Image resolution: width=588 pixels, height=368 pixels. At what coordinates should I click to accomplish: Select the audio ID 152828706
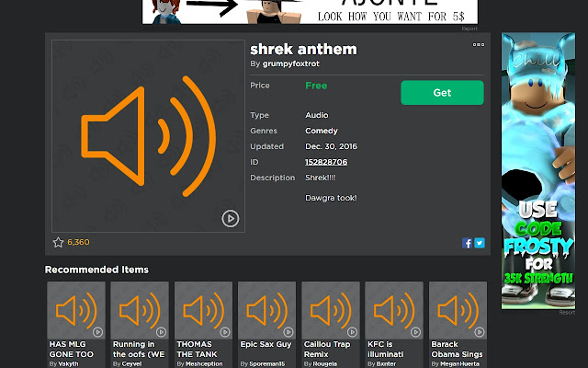pyautogui.click(x=326, y=162)
